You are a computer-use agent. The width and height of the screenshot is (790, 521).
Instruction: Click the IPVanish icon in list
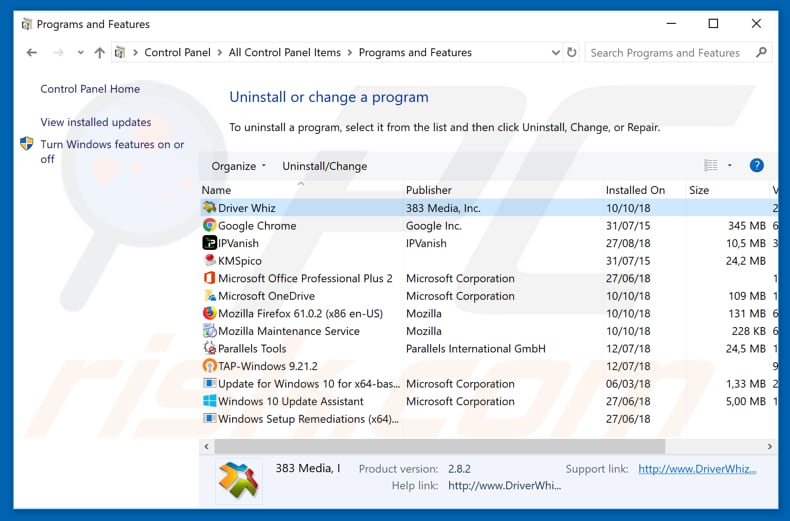coord(209,243)
